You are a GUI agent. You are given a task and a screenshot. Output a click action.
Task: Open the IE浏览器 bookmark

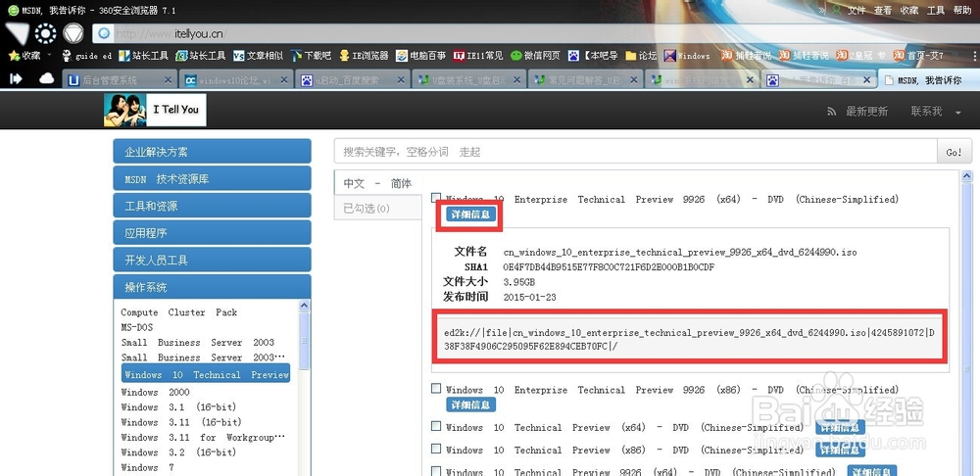[364, 56]
